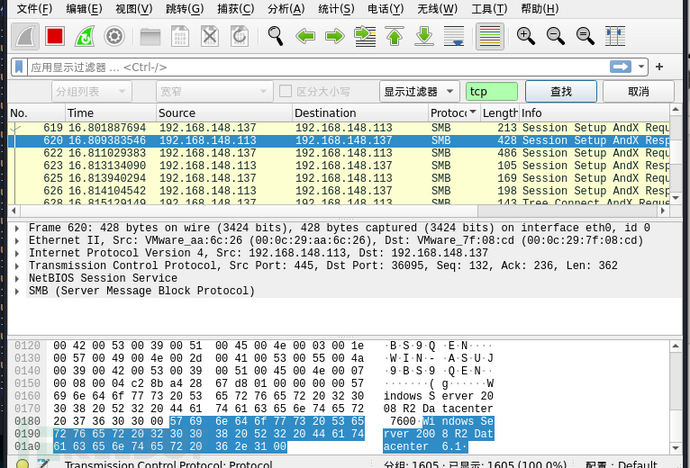The height and width of the screenshot is (468, 690).
Task: Click the 取消 cancel button
Action: click(x=639, y=91)
